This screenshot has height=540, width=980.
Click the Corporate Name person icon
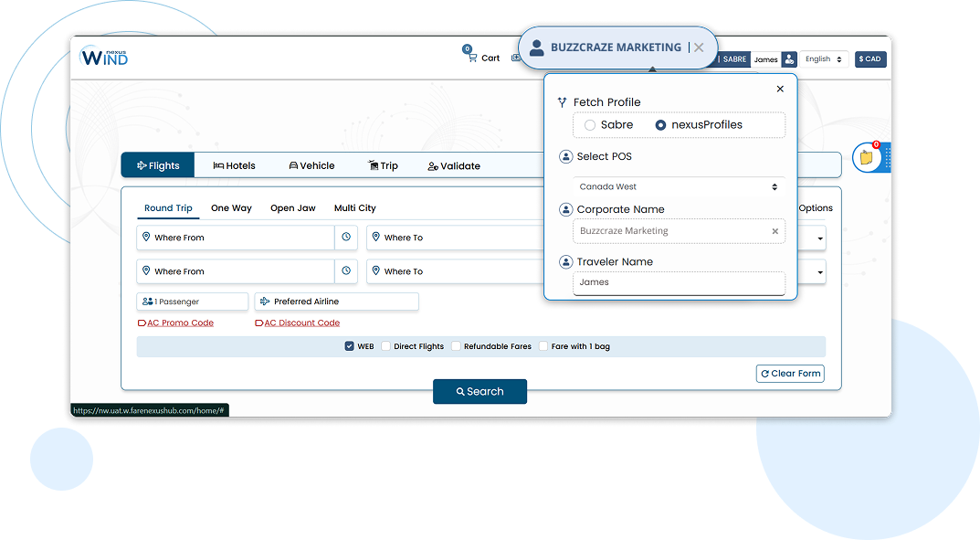tap(565, 209)
